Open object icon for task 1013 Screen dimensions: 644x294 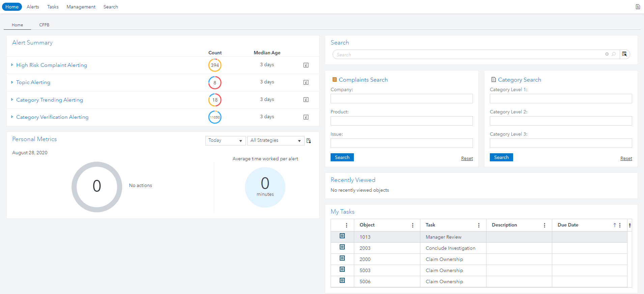[x=342, y=236]
